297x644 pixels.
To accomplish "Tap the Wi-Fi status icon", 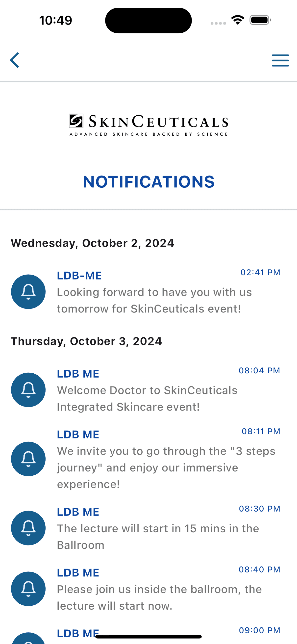I will coord(238,20).
